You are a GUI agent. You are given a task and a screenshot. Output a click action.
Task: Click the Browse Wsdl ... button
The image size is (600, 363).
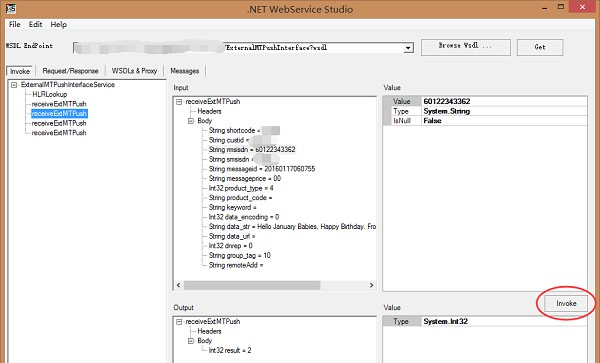click(x=466, y=47)
